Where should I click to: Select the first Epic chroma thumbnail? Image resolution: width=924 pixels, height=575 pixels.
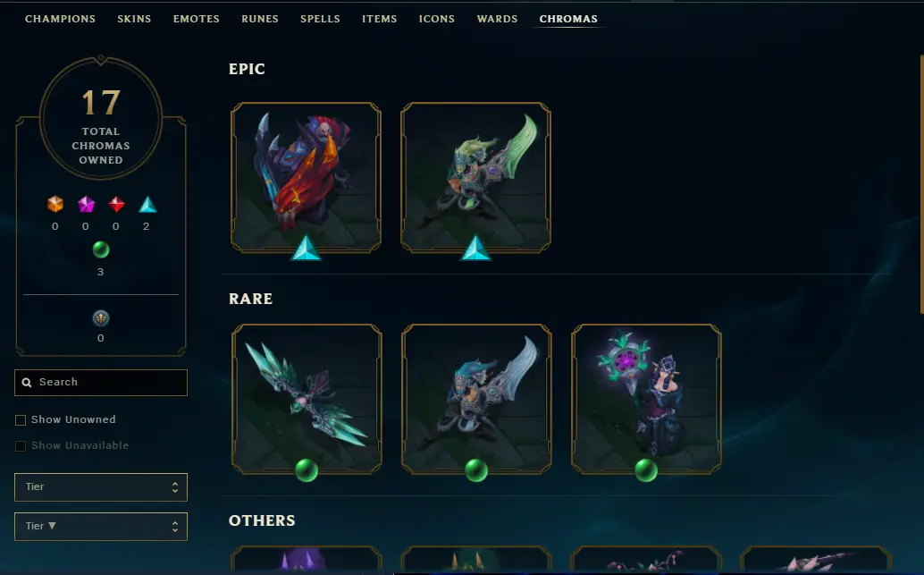[x=306, y=178]
